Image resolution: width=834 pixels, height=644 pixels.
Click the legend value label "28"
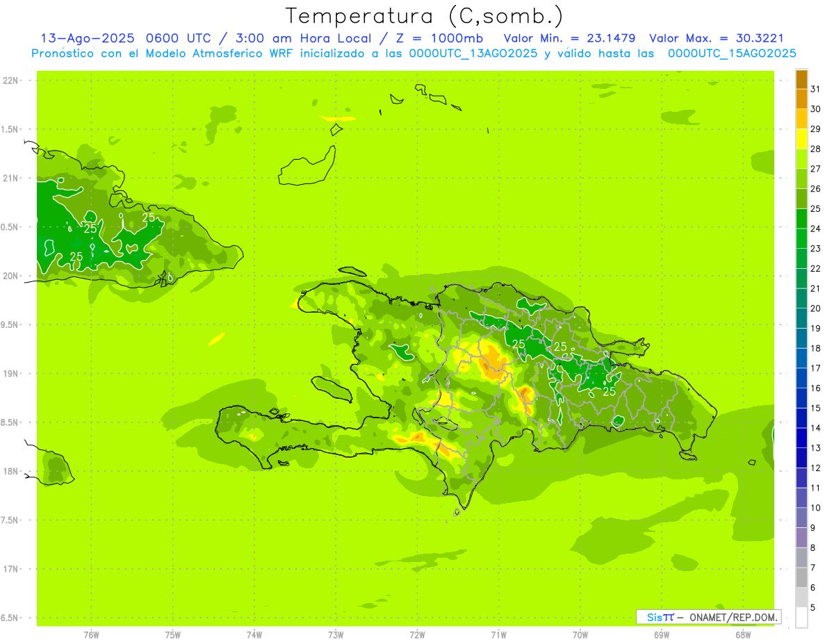[815, 149]
